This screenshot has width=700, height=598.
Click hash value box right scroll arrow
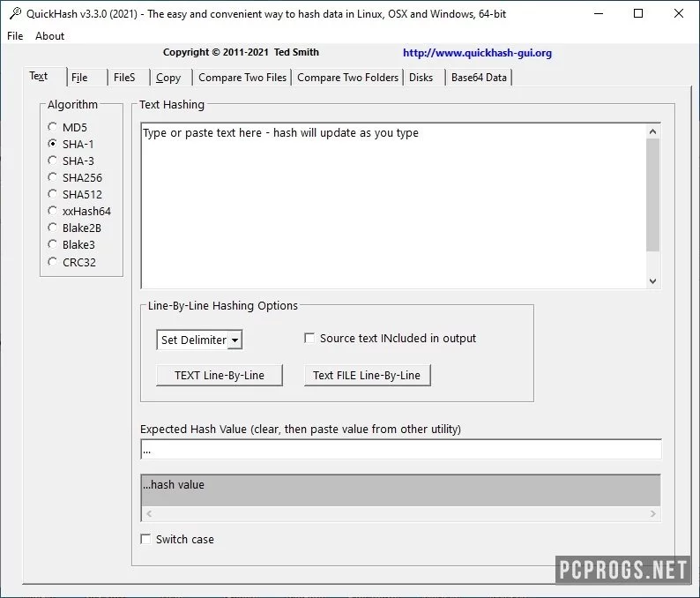[x=652, y=513]
